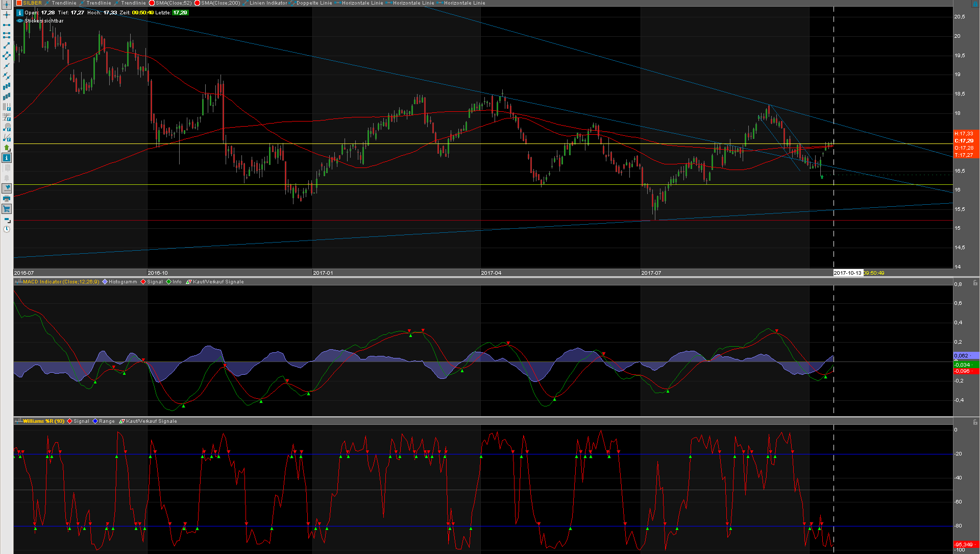Image resolution: width=980 pixels, height=554 pixels.
Task: Click the red color swatch beside SMA(Close;52)
Action: tap(152, 3)
